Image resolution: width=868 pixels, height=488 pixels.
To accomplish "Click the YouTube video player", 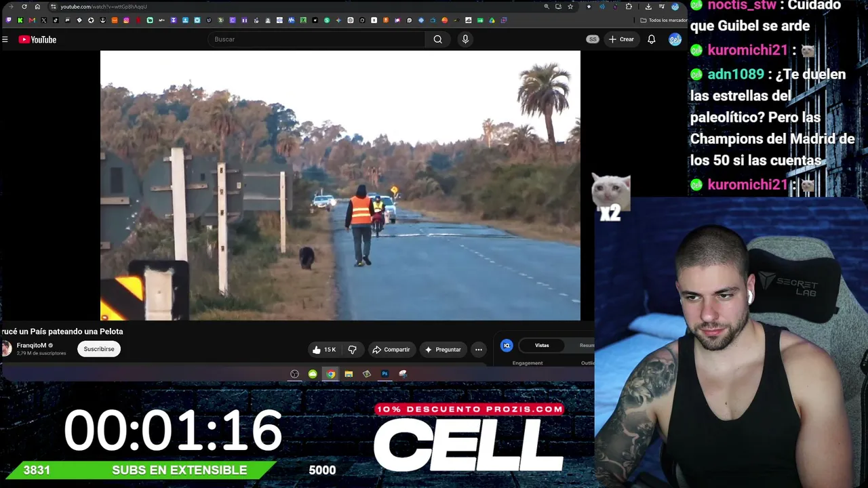I will pyautogui.click(x=340, y=185).
